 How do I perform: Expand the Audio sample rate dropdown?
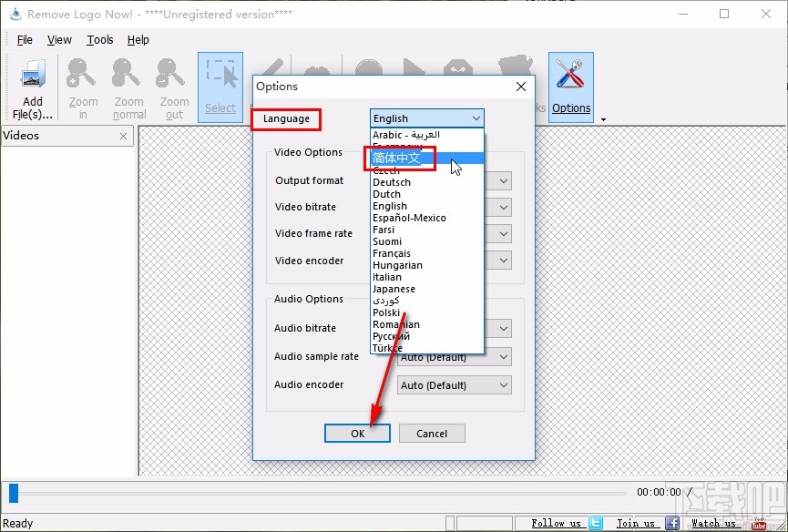pos(504,357)
